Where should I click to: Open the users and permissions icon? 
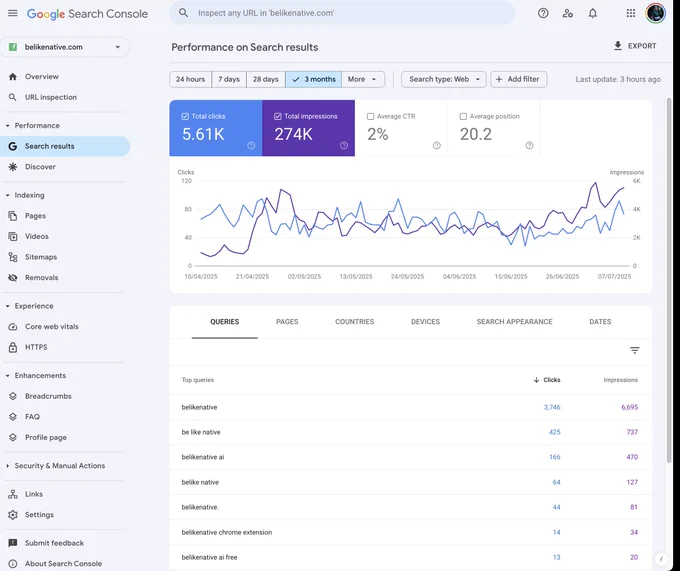568,13
